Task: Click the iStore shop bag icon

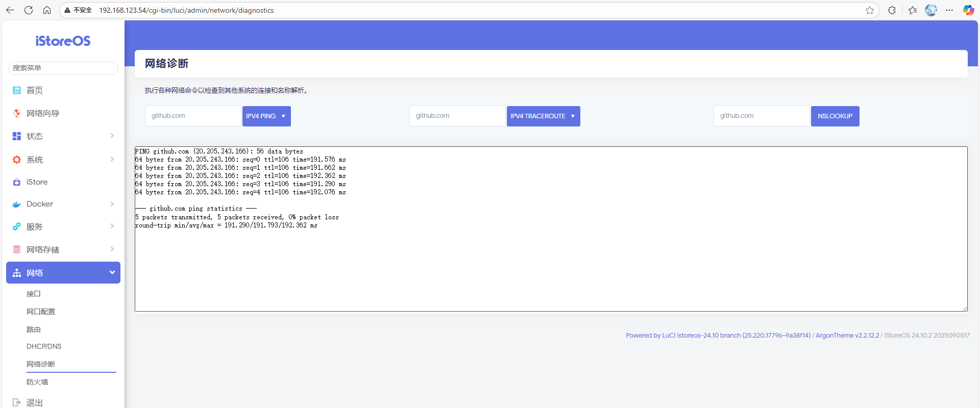Action: [17, 182]
